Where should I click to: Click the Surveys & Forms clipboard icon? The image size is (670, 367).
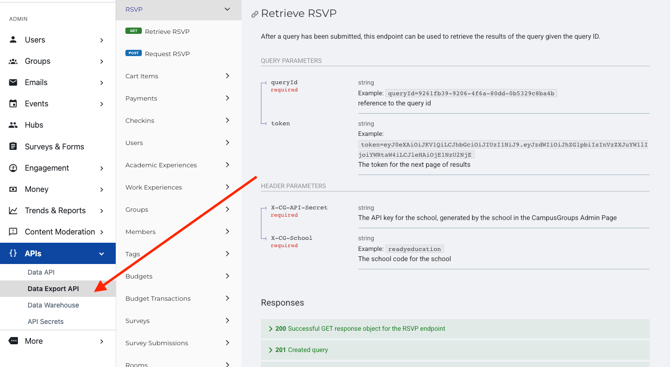(x=13, y=147)
